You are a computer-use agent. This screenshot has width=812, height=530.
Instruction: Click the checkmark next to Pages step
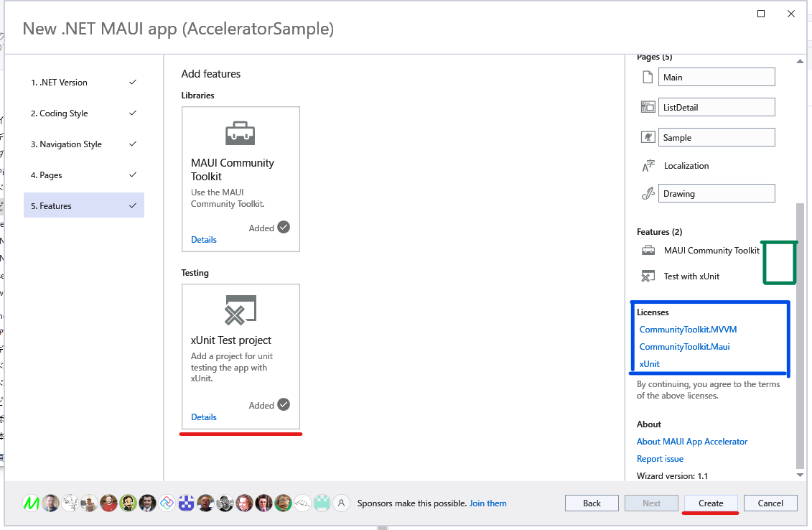[133, 175]
